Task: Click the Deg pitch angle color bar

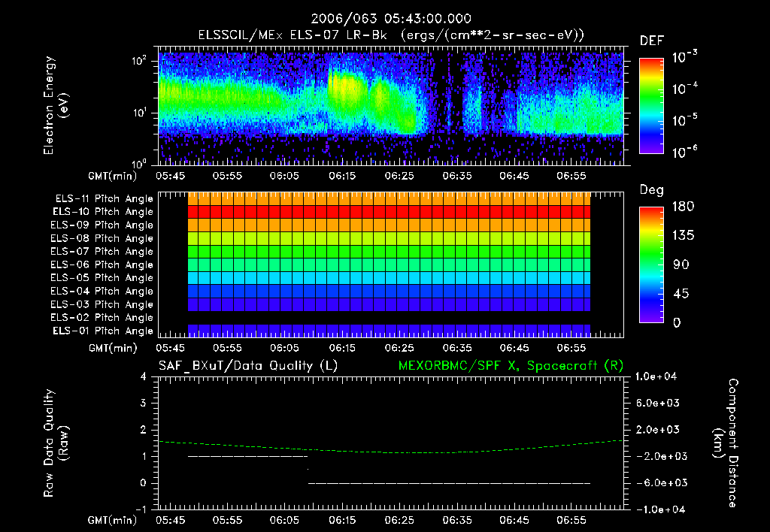Action: 650,264
